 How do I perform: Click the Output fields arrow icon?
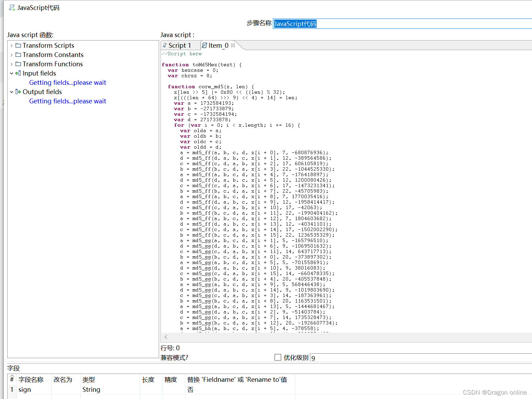point(18,92)
